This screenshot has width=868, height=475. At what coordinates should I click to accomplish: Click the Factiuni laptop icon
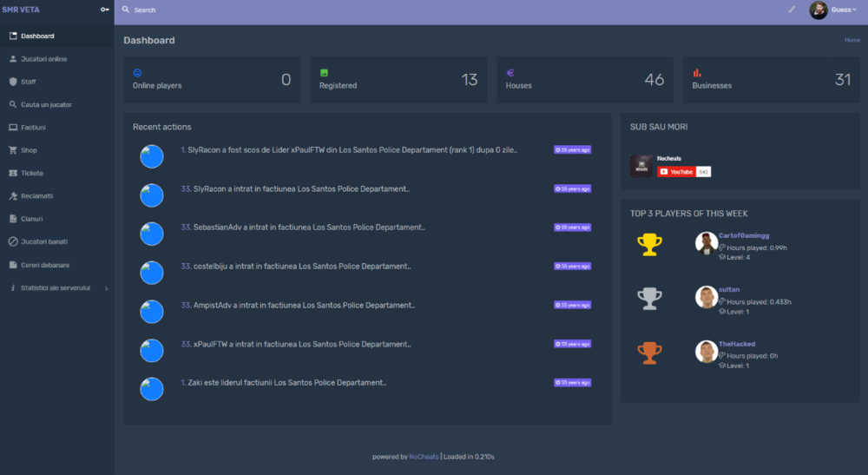pyautogui.click(x=13, y=128)
